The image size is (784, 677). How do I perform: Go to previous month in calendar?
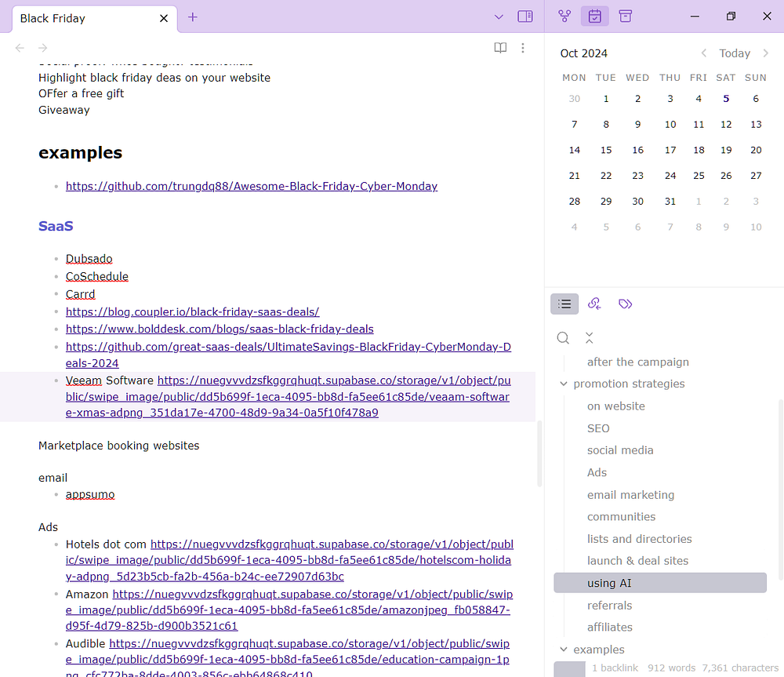click(x=703, y=53)
